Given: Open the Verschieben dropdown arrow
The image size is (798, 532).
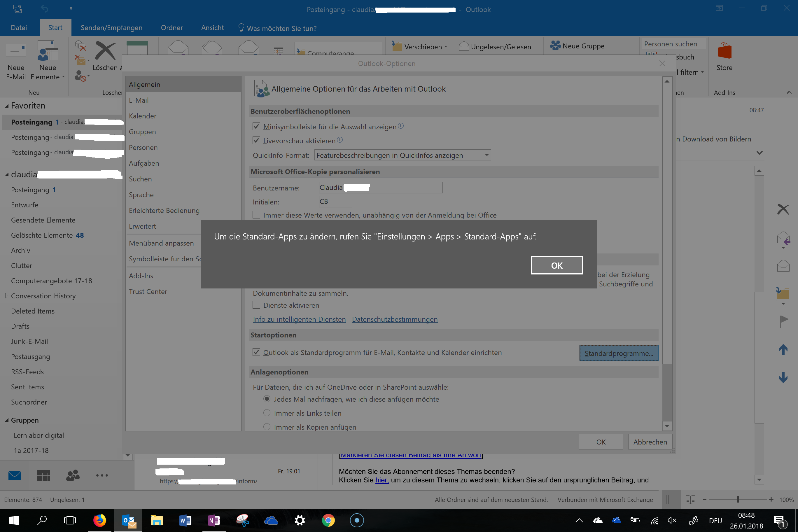Looking at the screenshot, I should 445,47.
